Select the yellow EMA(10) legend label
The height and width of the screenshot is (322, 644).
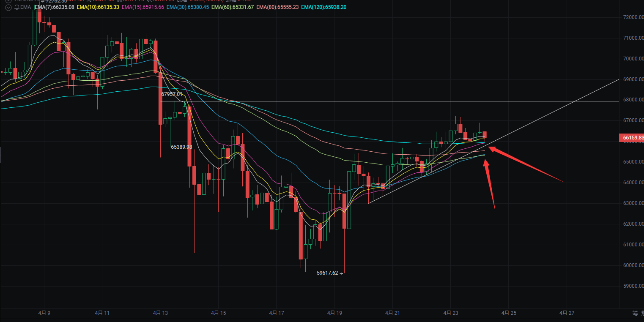tap(98, 7)
